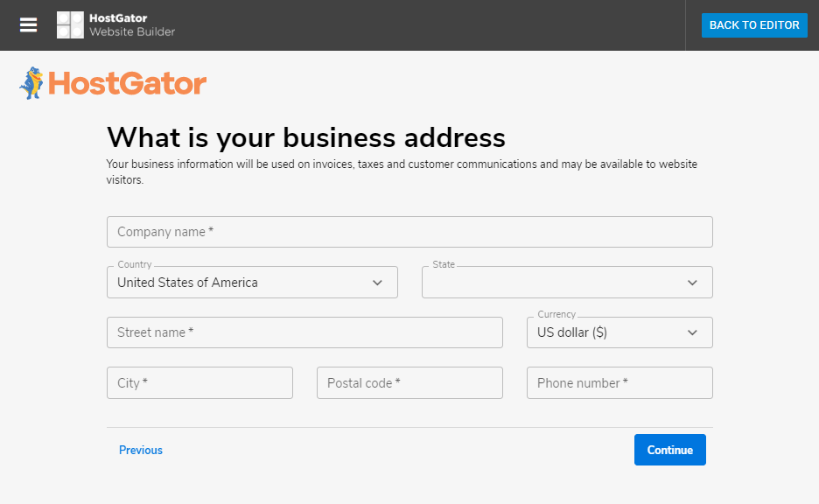The height and width of the screenshot is (504, 819).
Task: Expand the Country selection list
Action: click(x=252, y=282)
